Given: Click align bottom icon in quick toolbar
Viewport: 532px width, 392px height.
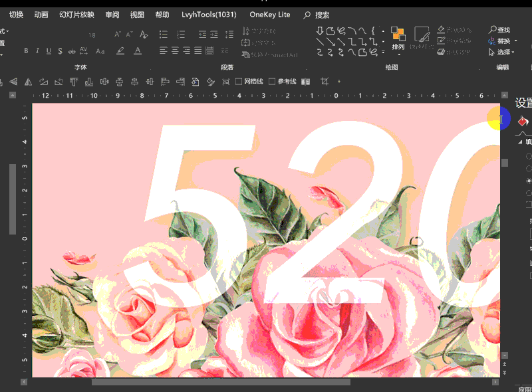Looking at the screenshot, I should pos(89,81).
